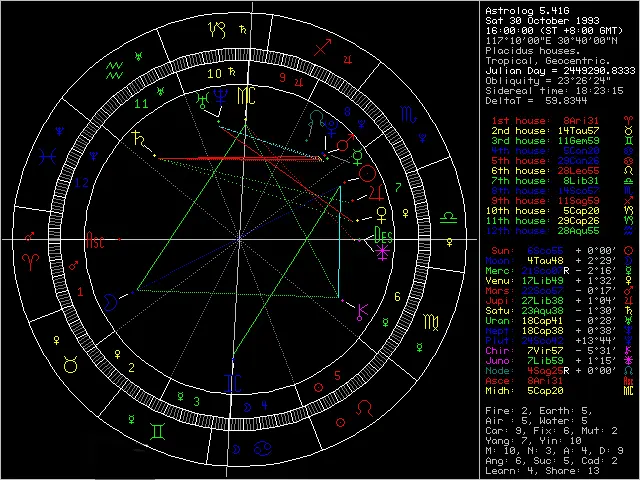Select house number 12 in the wheel

[x=81, y=183]
